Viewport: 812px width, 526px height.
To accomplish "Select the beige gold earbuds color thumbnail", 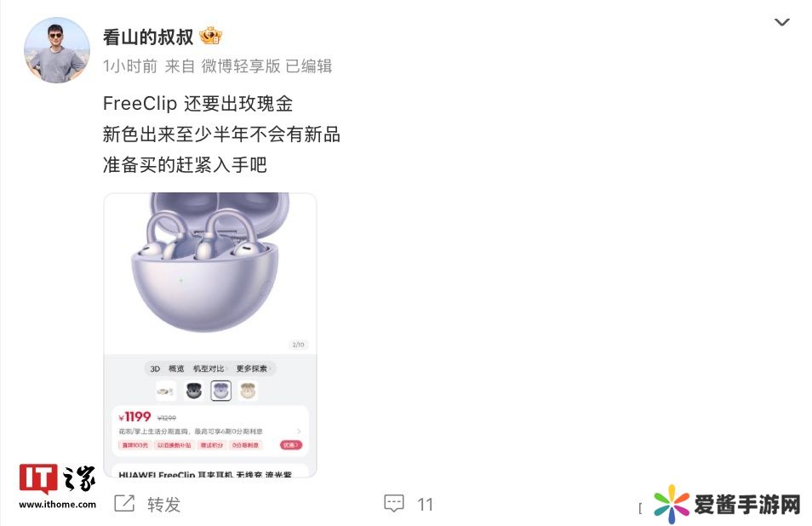I will [248, 391].
